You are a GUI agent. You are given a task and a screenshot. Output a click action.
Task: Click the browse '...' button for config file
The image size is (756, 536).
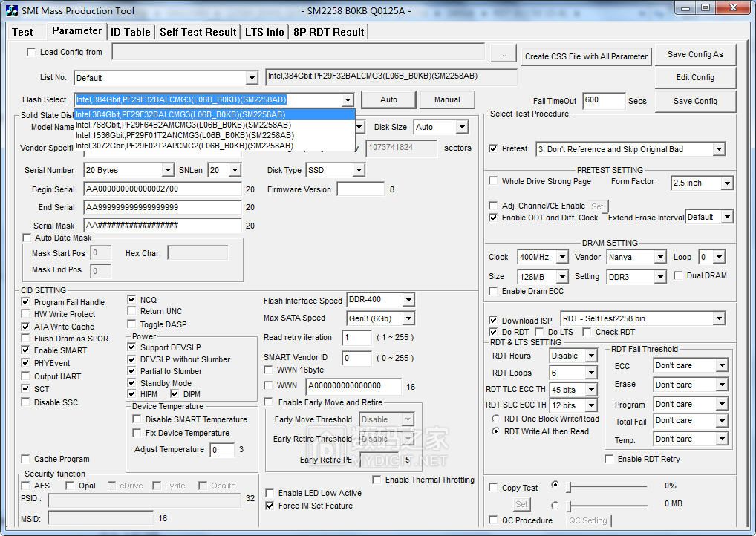503,53
